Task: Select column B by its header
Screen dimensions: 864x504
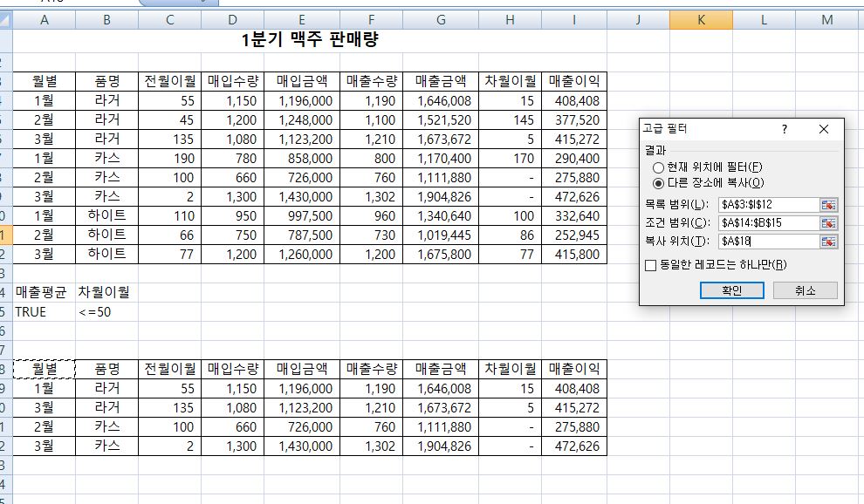Action: click(106, 20)
